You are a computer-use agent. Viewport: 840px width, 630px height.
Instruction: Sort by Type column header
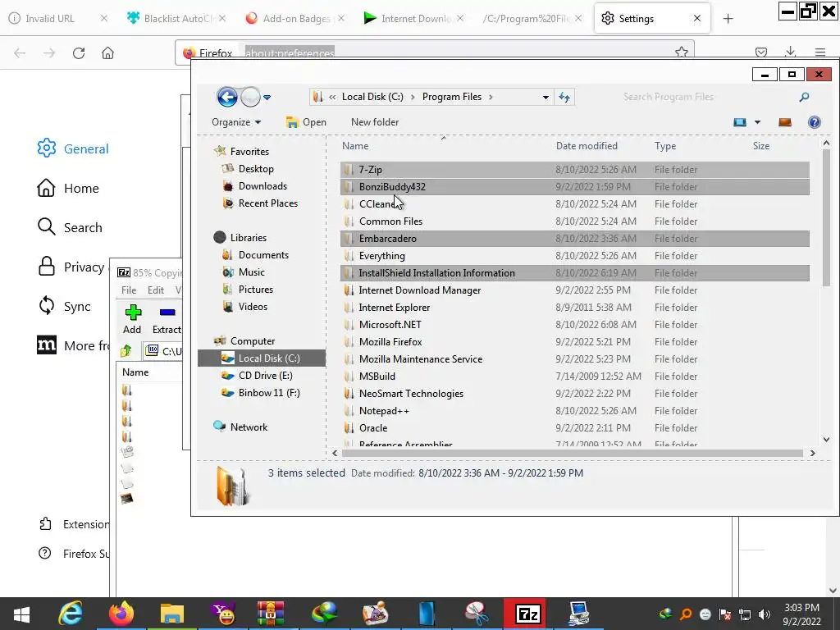[665, 146]
